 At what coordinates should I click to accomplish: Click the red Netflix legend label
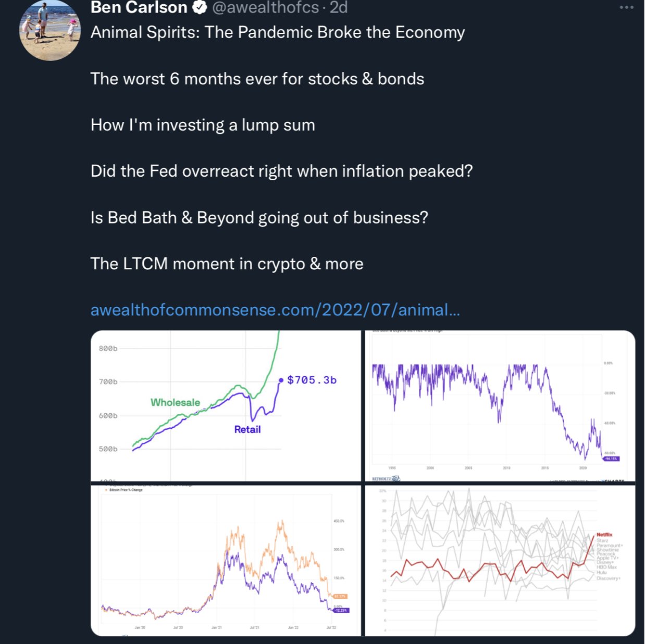click(x=604, y=535)
